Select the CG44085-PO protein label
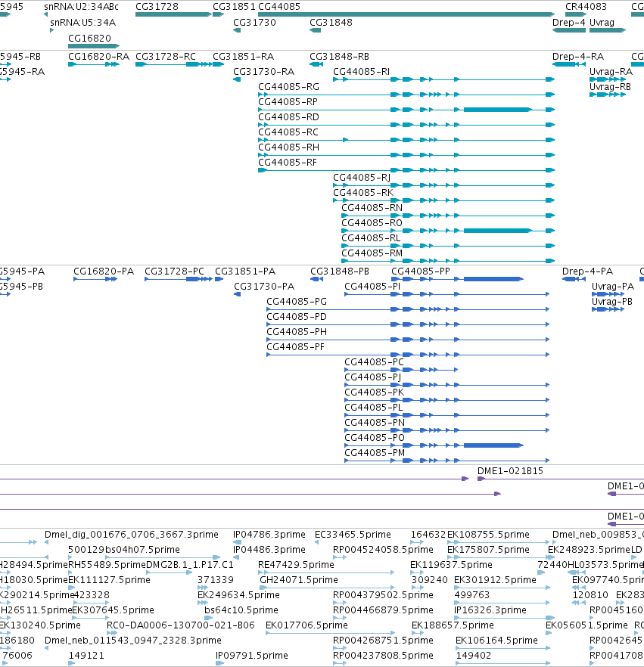The width and height of the screenshot is (644, 667). 375,437
